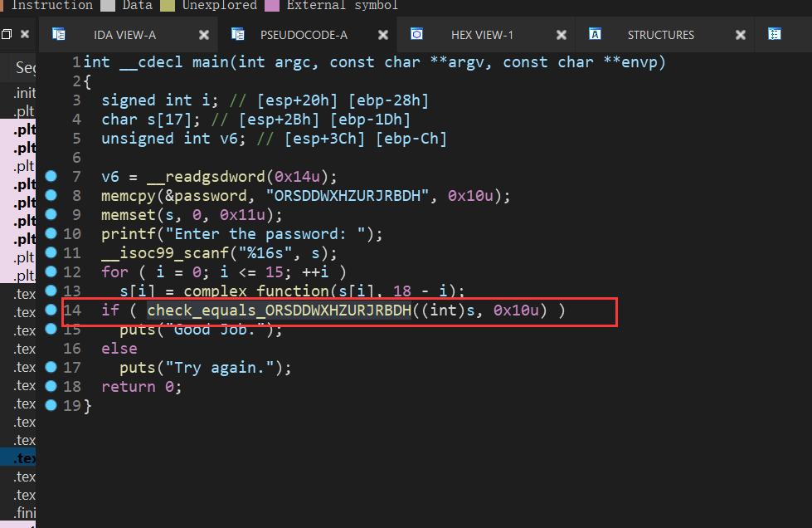The width and height of the screenshot is (812, 528).
Task: Click the External symbol legend color swatch
Action: (272, 5)
